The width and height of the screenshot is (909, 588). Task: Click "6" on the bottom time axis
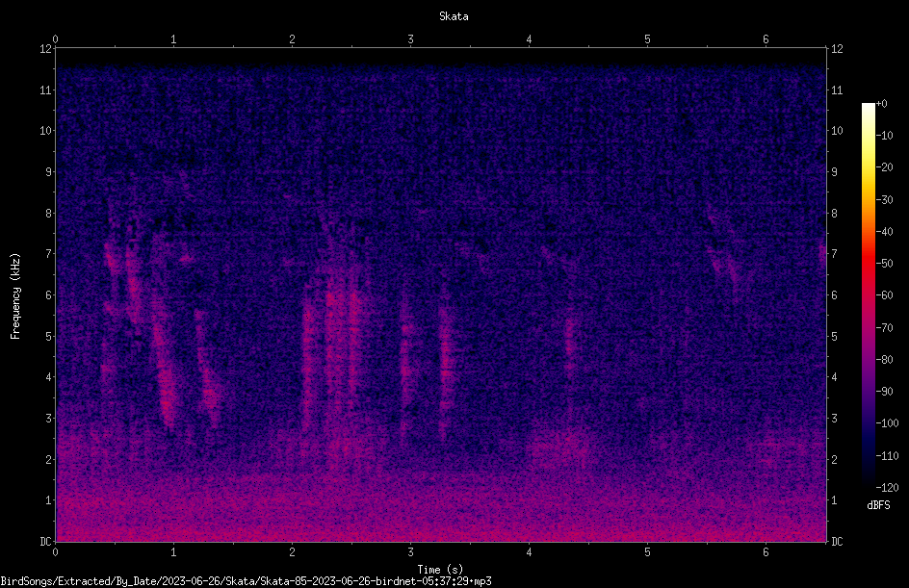click(x=766, y=552)
